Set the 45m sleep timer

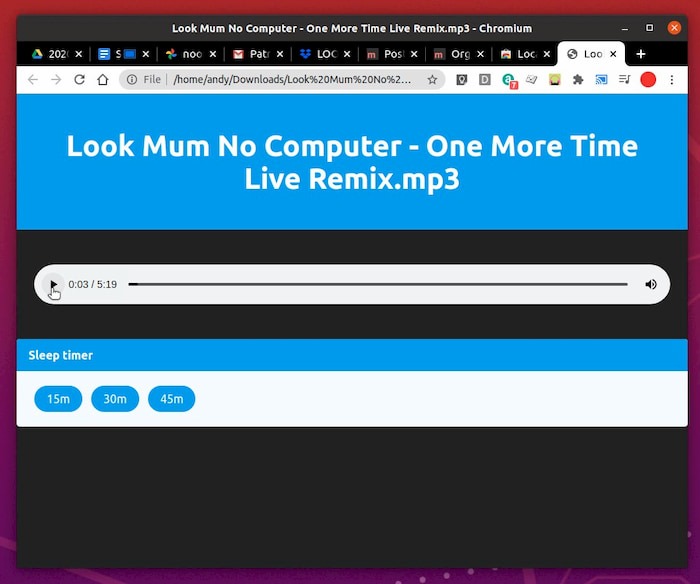pyautogui.click(x=171, y=399)
